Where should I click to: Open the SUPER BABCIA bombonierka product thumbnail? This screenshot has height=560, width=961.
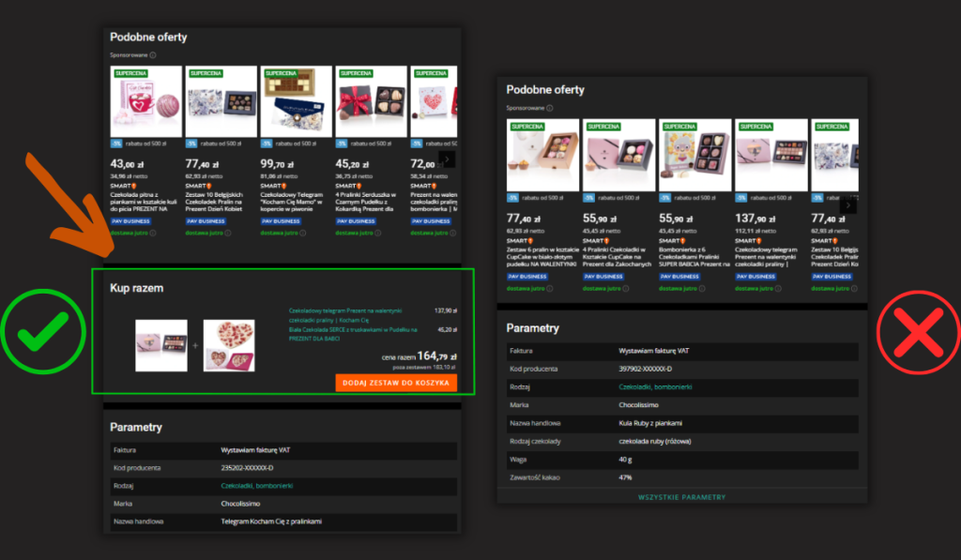695,155
